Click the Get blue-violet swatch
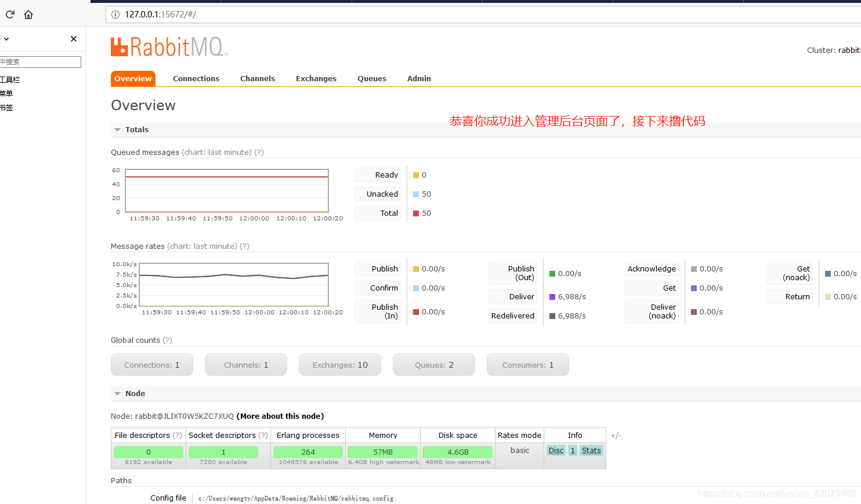The width and height of the screenshot is (861, 504). [x=694, y=288]
